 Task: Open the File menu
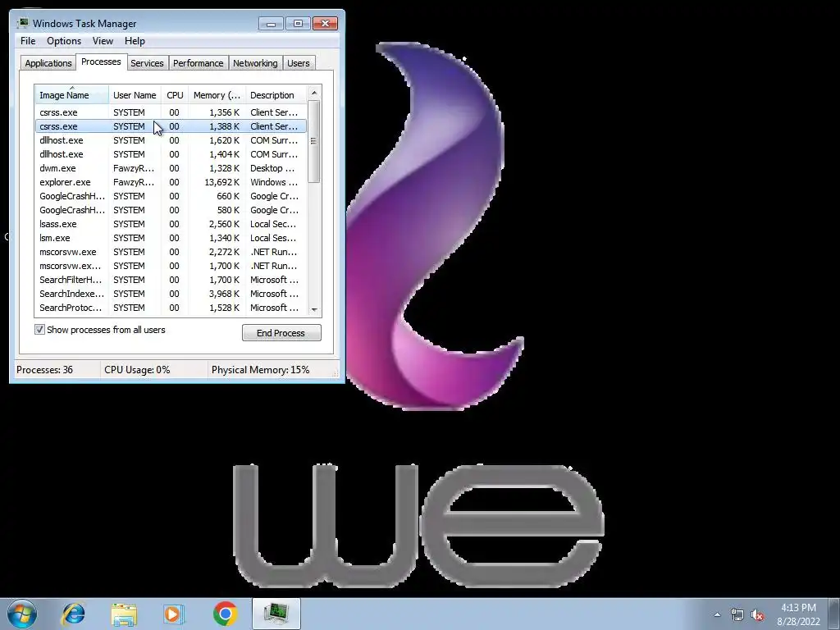pyautogui.click(x=28, y=41)
